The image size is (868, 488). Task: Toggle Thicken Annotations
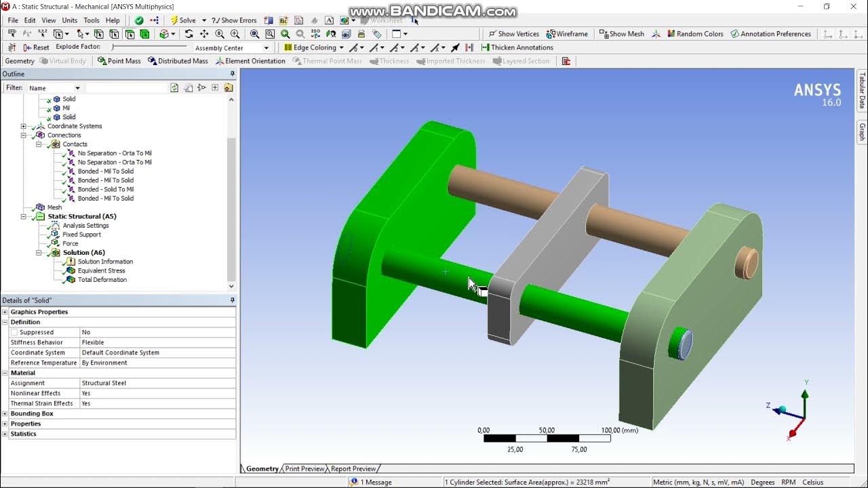coord(517,47)
